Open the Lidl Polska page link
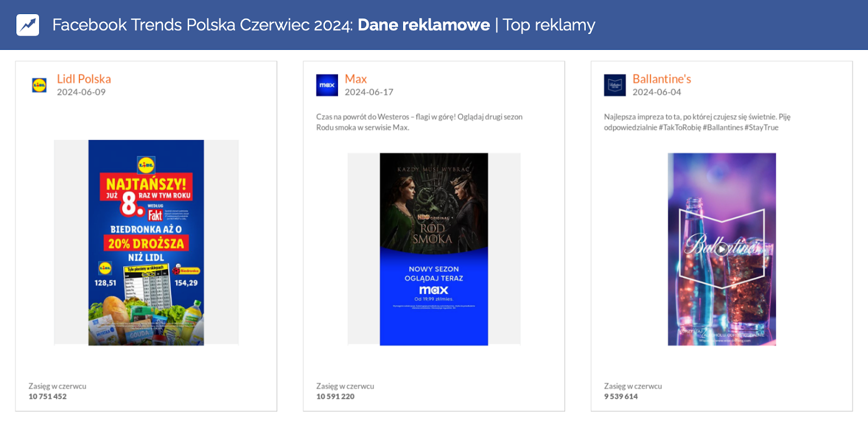 point(84,79)
